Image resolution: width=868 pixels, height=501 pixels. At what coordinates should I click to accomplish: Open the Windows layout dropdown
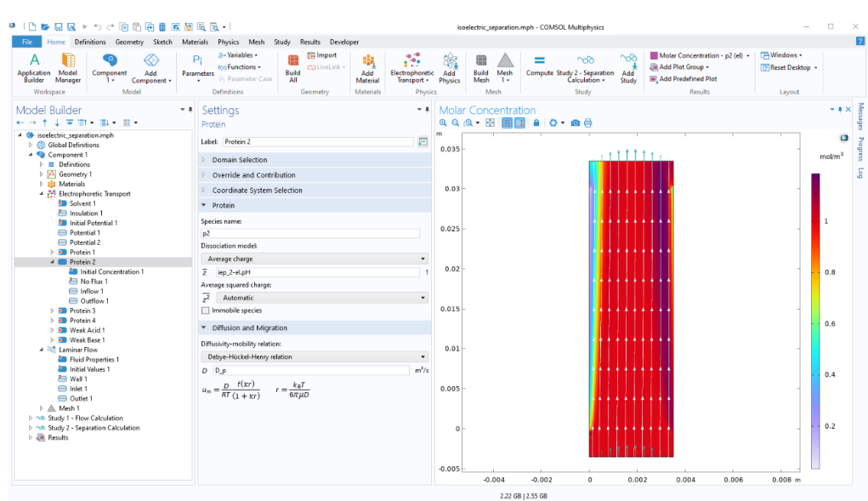pyautogui.click(x=781, y=55)
